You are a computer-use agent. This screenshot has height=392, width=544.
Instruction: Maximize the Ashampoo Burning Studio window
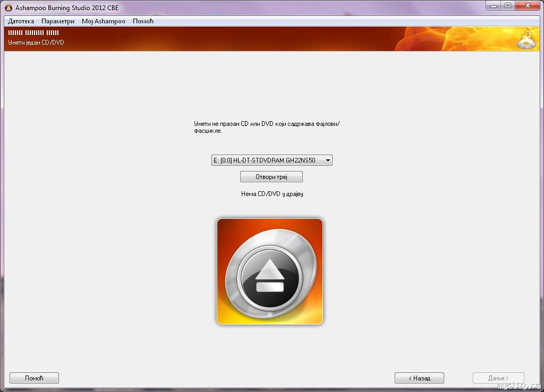pyautogui.click(x=508, y=5)
